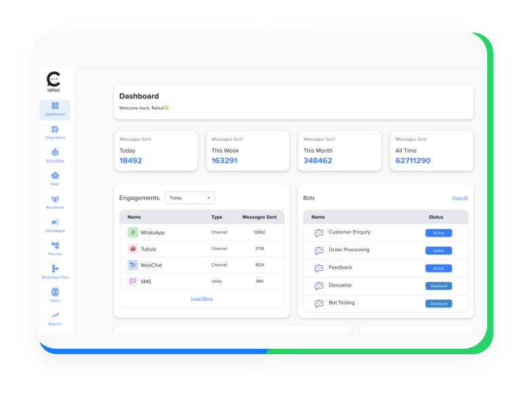Image resolution: width=532 pixels, height=399 pixels.
Task: Click the 62711290 all time count
Action: pos(413,161)
